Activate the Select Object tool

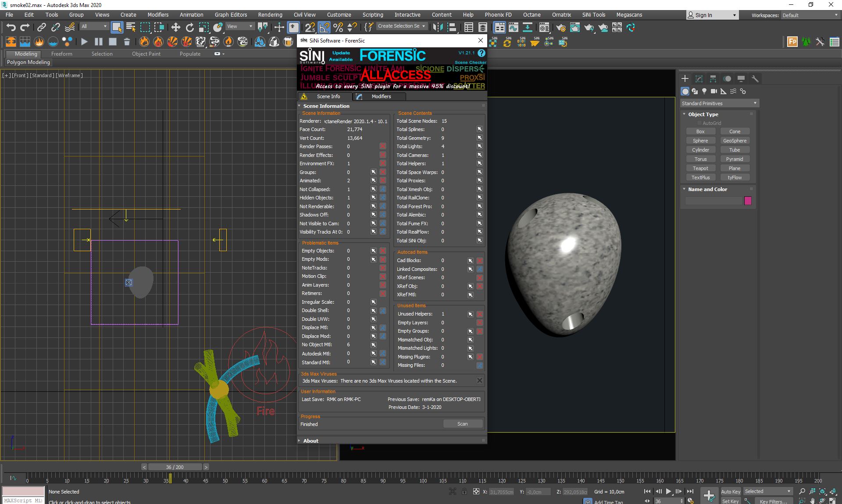(117, 28)
